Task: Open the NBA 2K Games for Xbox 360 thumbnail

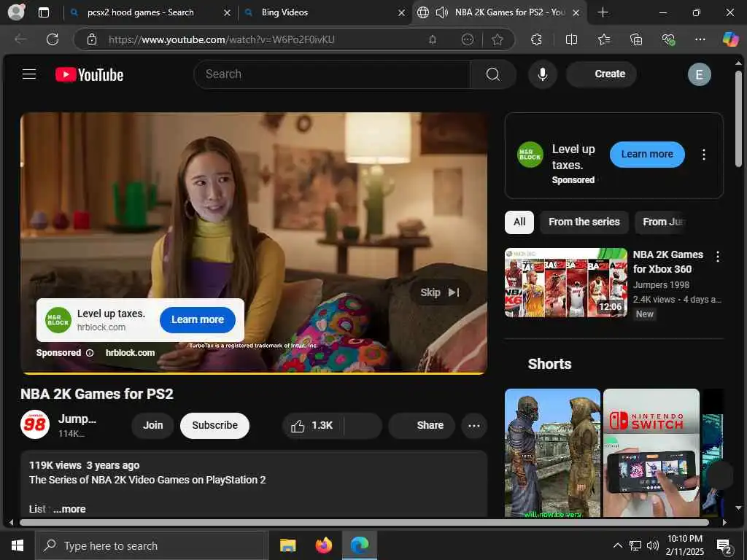Action: (x=565, y=282)
